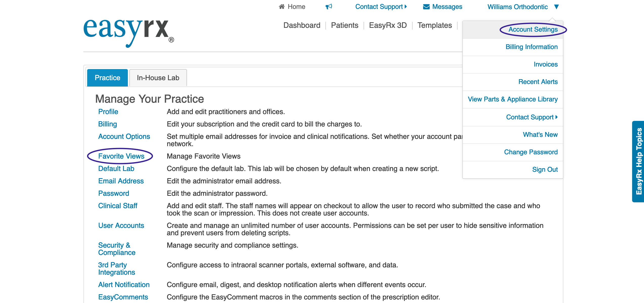The width and height of the screenshot is (644, 303).
Task: Click the megaphone announcements icon
Action: [329, 7]
